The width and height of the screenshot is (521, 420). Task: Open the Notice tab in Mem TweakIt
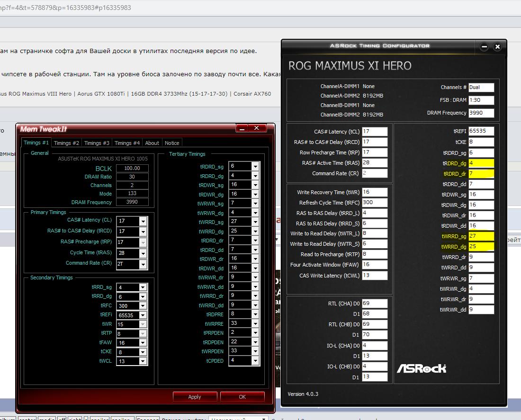[172, 143]
